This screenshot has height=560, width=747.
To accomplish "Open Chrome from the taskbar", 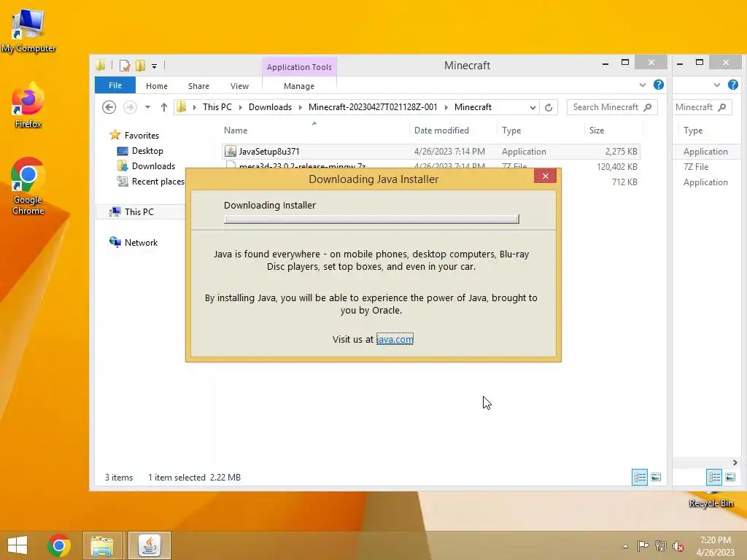I will pos(59,545).
